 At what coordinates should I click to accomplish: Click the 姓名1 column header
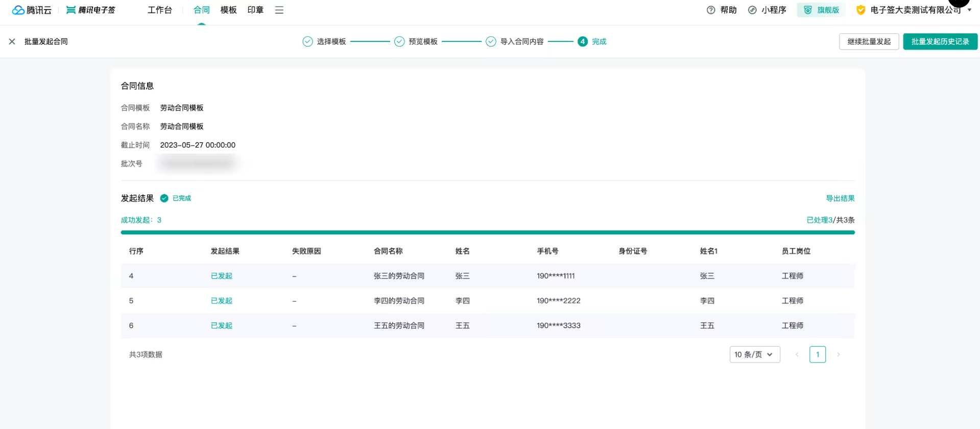click(708, 251)
